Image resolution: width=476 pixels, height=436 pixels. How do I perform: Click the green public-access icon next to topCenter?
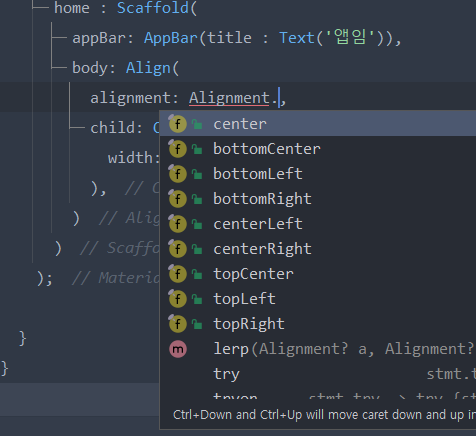197,274
